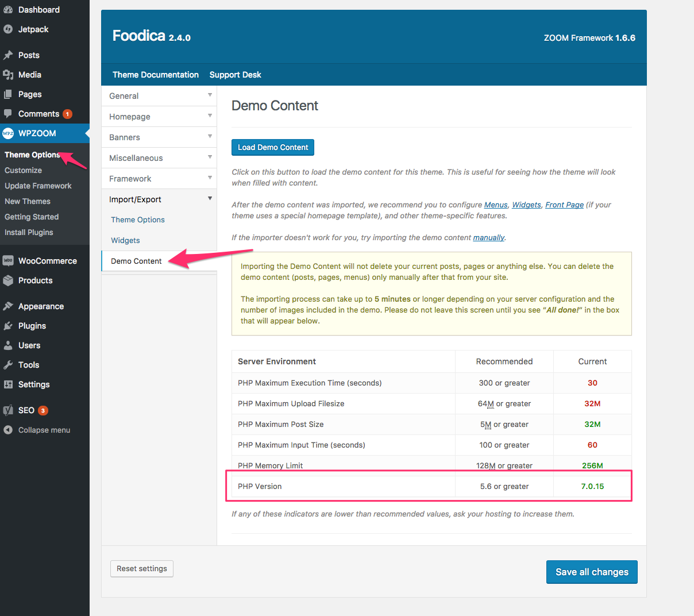Open New Themes in WPZOOM submenu
The image size is (694, 616).
click(x=28, y=201)
